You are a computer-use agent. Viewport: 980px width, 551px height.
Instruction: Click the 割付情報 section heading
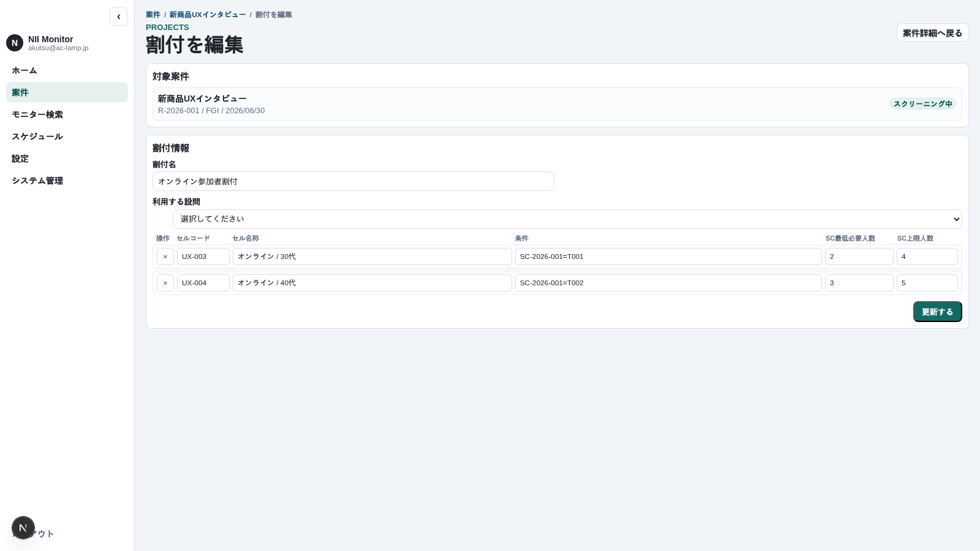pyautogui.click(x=171, y=148)
